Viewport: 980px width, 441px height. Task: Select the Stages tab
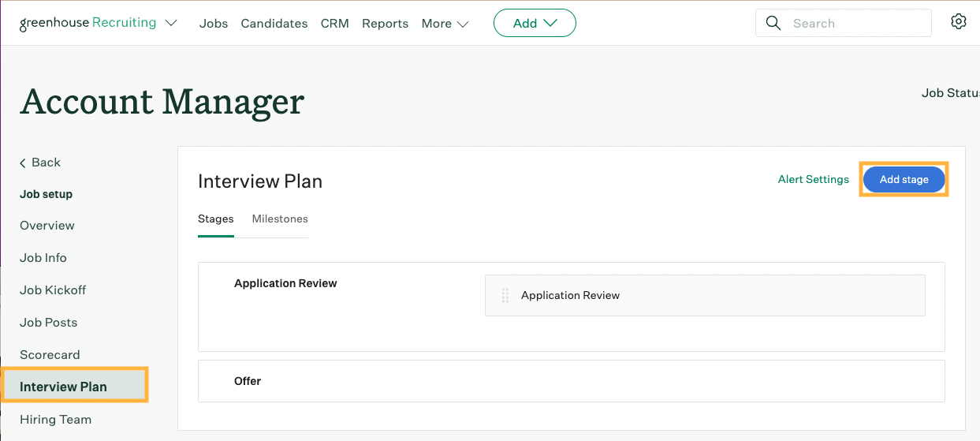click(215, 219)
